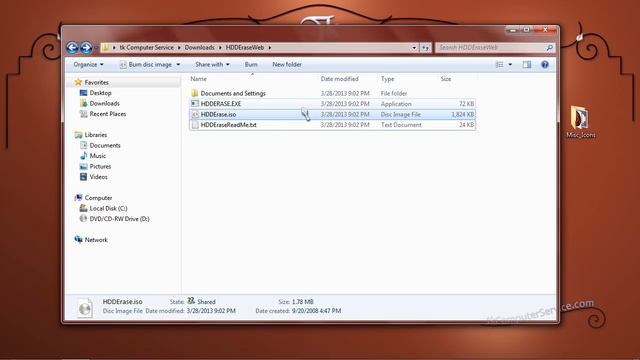Screen dimensions: 640x360
Task: Sort by Date modified column
Action: tap(340, 79)
